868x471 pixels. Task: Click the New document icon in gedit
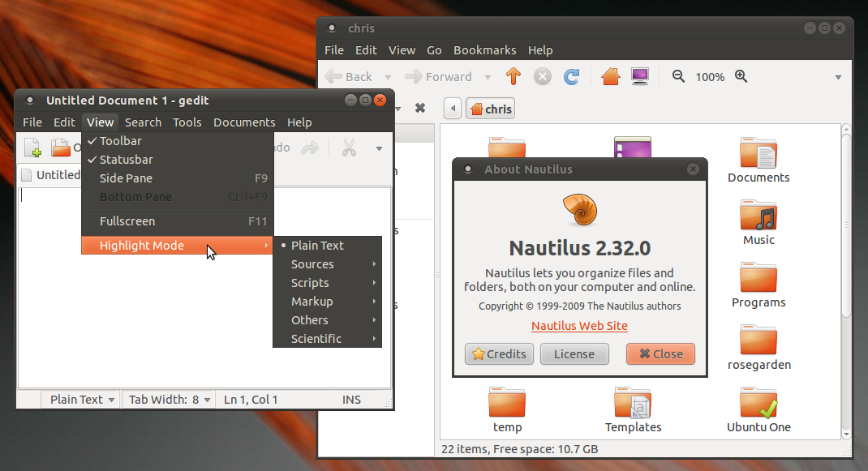point(33,148)
